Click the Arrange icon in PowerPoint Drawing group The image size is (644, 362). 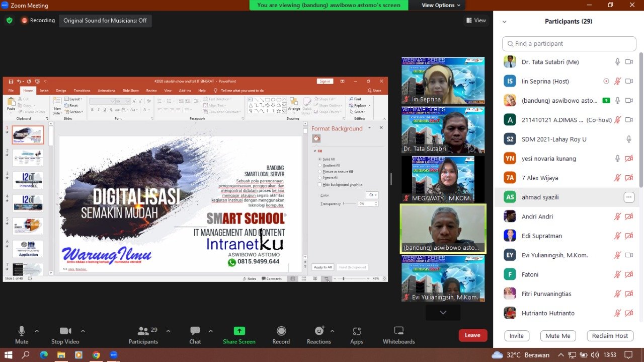tap(294, 102)
